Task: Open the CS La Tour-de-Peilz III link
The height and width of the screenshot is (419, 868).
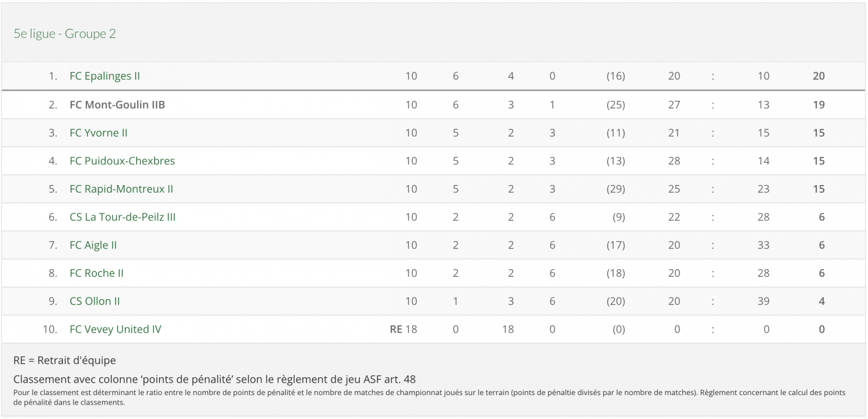Action: click(x=123, y=217)
